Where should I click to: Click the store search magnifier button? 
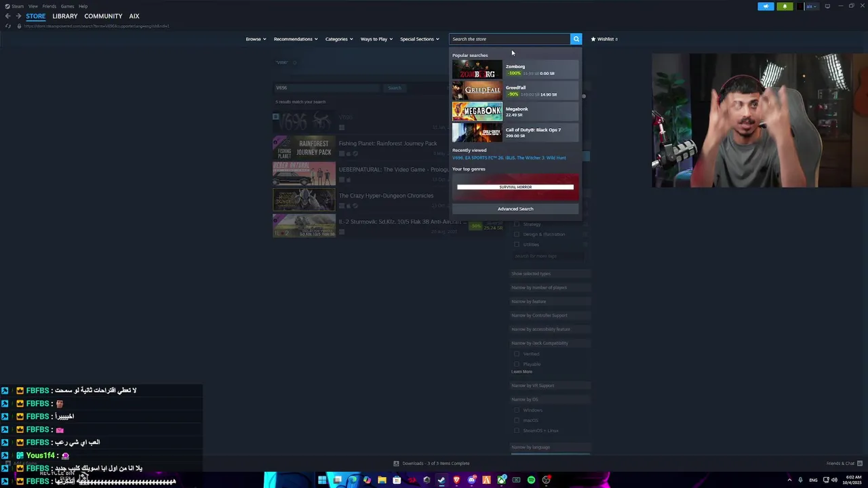576,39
